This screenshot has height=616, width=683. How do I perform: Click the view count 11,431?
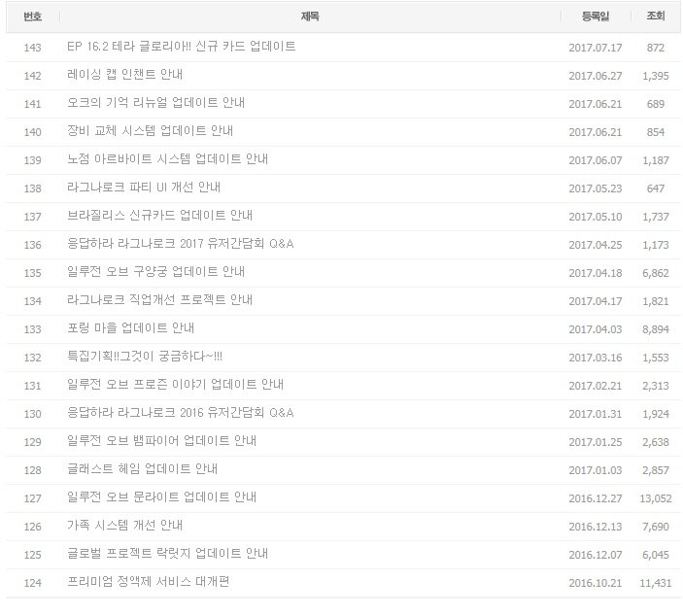point(656,583)
